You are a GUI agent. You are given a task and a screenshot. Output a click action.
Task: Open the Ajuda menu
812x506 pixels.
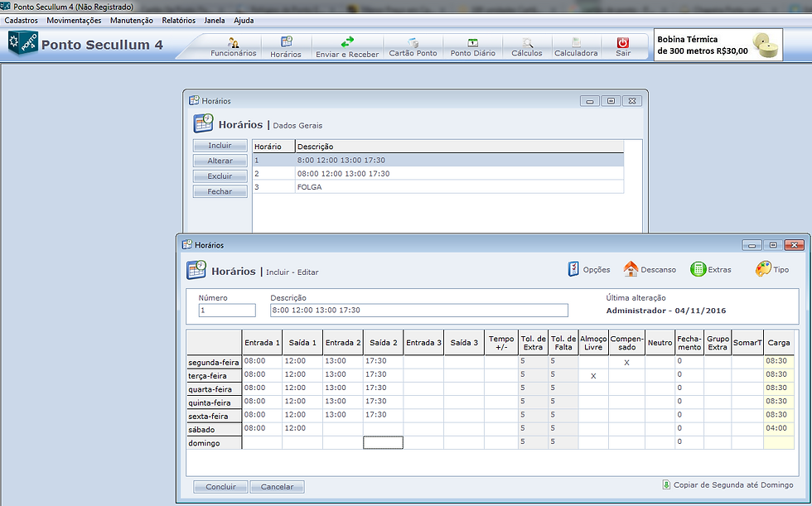244,20
